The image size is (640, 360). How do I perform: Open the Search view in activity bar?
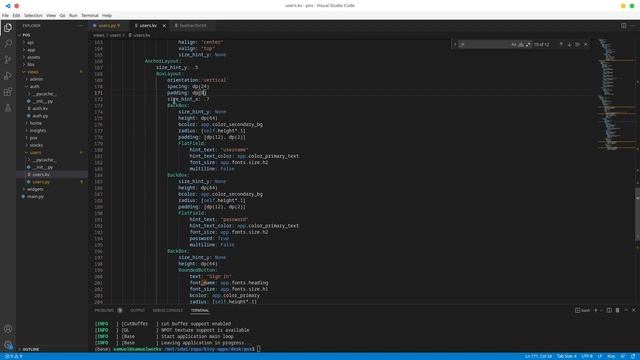coord(8,43)
